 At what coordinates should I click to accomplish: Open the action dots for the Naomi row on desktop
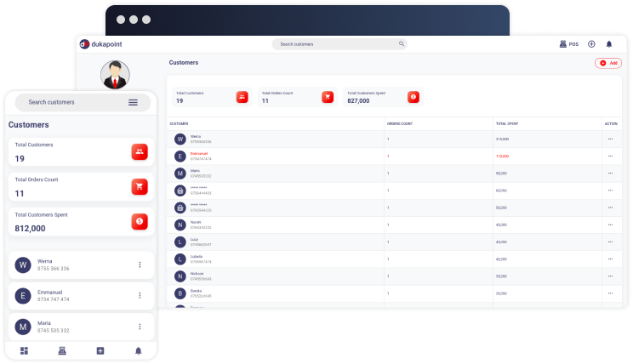[x=610, y=225]
